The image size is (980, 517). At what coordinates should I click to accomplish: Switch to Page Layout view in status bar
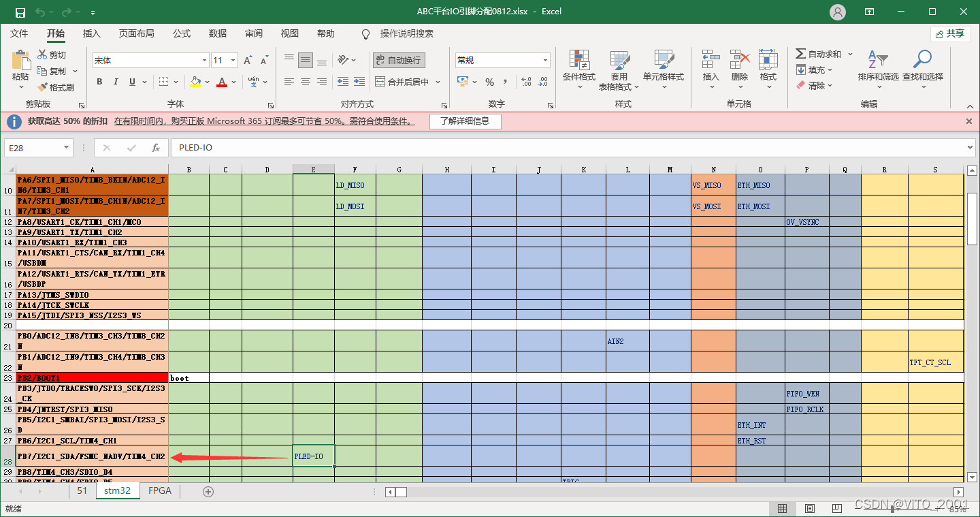click(x=810, y=508)
